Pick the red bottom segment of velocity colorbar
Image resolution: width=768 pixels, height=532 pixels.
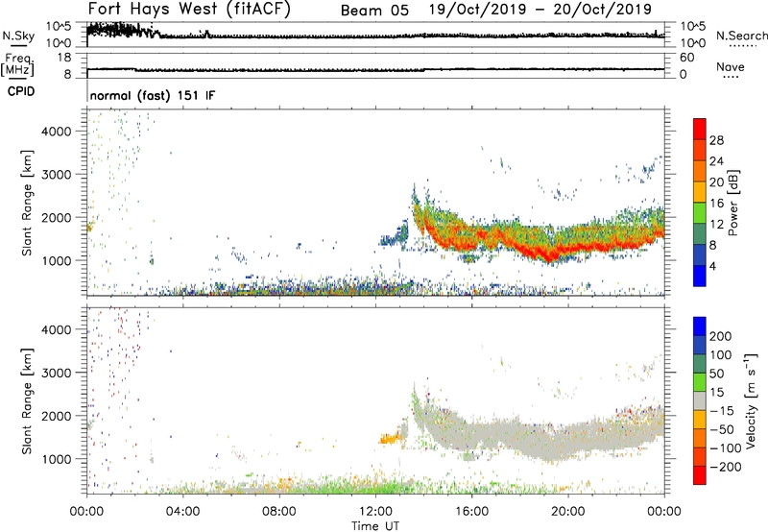700,475
